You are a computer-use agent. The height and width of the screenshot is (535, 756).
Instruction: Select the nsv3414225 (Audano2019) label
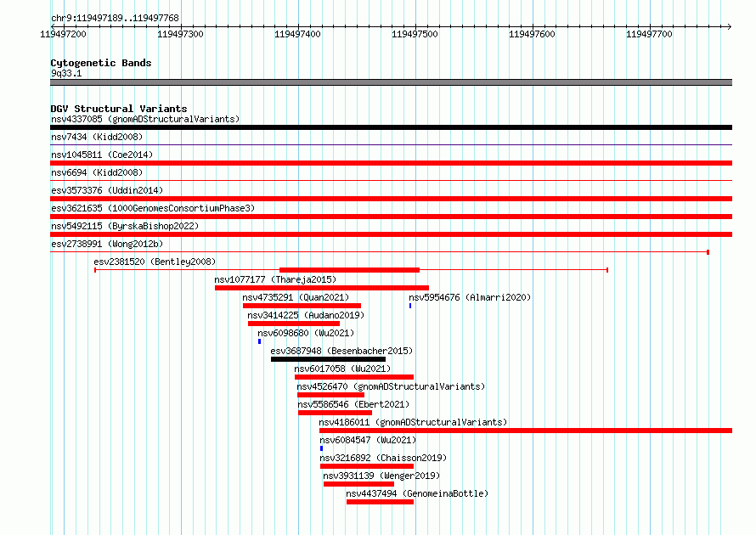pos(306,315)
